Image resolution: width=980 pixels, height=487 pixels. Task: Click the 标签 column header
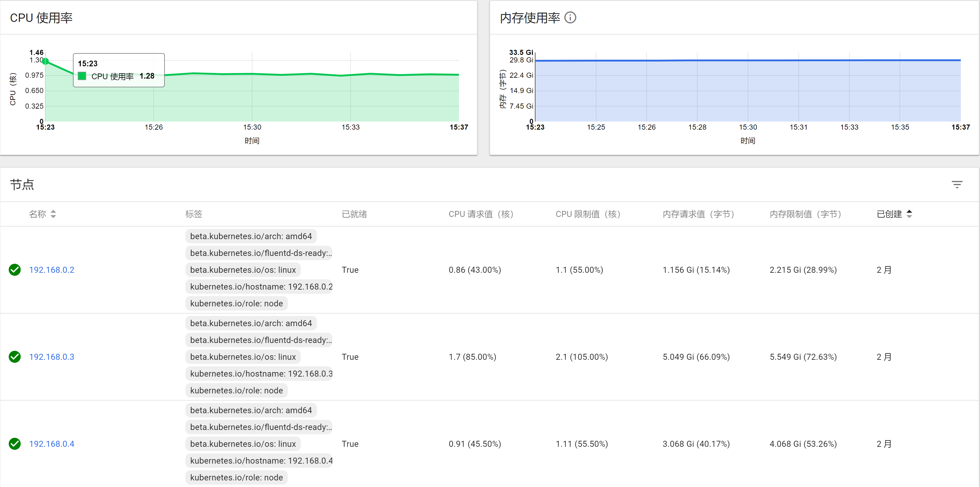[194, 214]
